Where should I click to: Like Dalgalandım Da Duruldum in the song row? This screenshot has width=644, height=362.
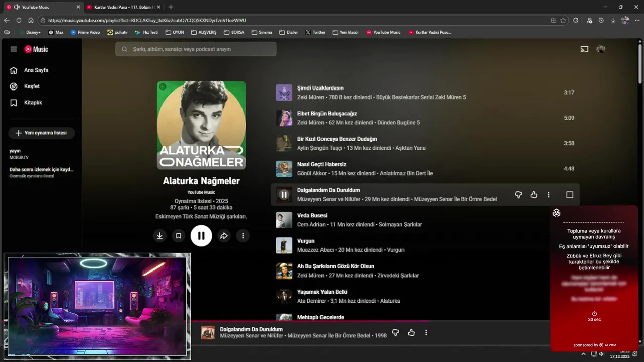click(534, 195)
